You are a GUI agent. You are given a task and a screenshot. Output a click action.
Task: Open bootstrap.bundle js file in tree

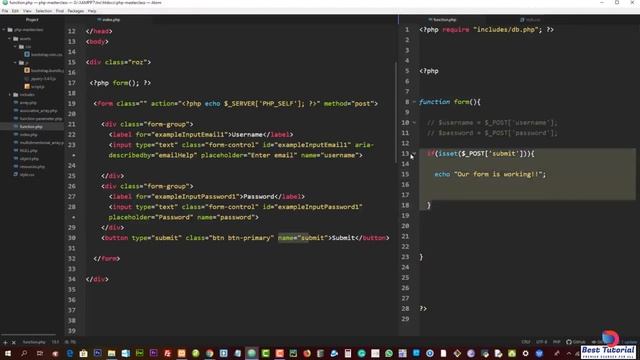43,71
